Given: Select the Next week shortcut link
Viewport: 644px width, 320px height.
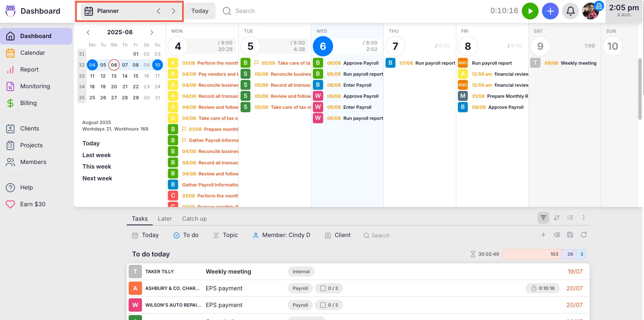Looking at the screenshot, I should [97, 178].
